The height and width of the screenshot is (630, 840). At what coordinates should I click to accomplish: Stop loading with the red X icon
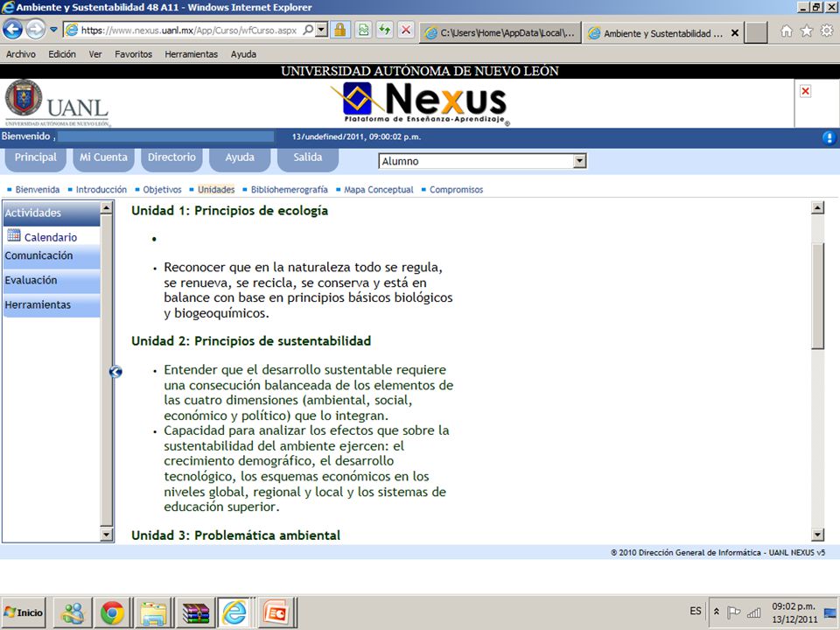(406, 30)
